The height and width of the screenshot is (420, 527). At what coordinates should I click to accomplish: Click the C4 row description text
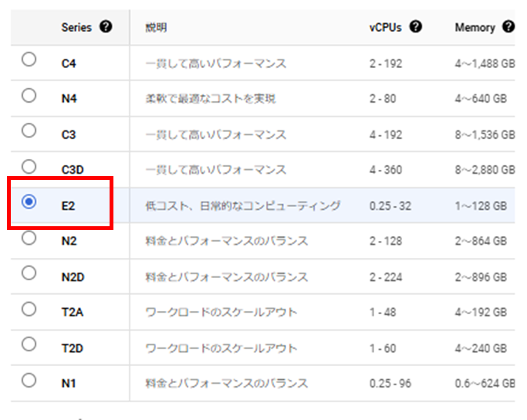216,63
